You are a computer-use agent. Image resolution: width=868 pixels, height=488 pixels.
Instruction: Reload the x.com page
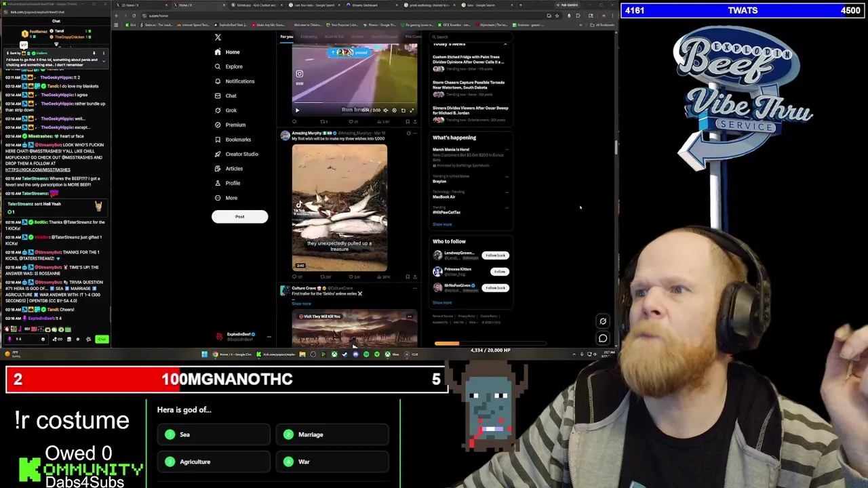[x=134, y=16]
